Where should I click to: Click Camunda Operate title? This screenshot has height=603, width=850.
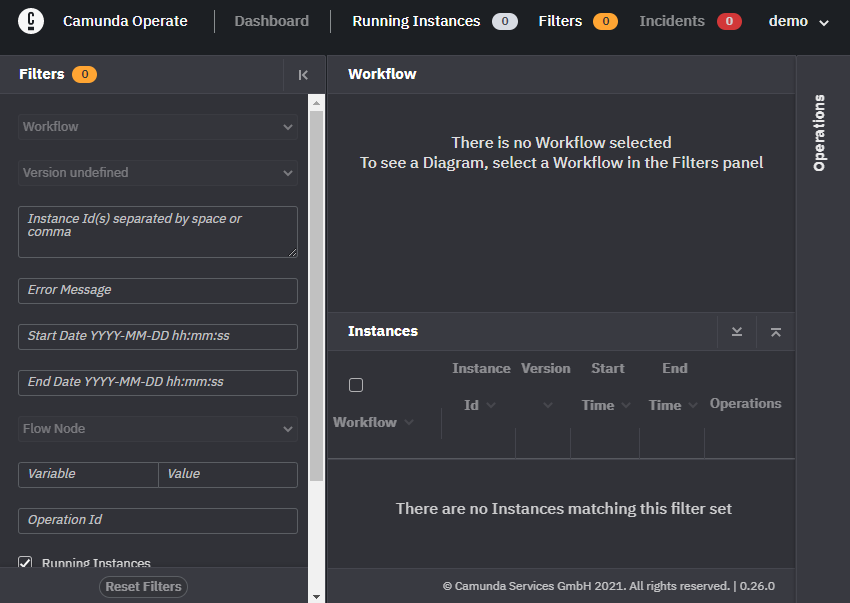point(125,21)
